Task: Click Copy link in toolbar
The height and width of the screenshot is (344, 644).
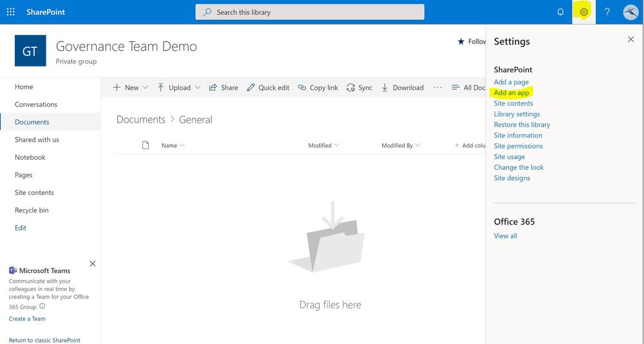Action: (x=318, y=88)
